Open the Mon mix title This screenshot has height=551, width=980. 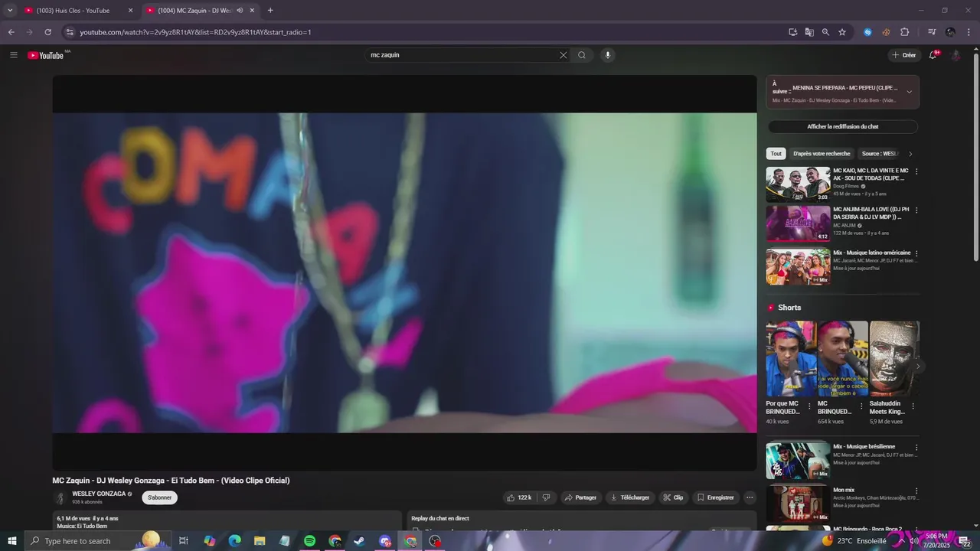pos(844,490)
